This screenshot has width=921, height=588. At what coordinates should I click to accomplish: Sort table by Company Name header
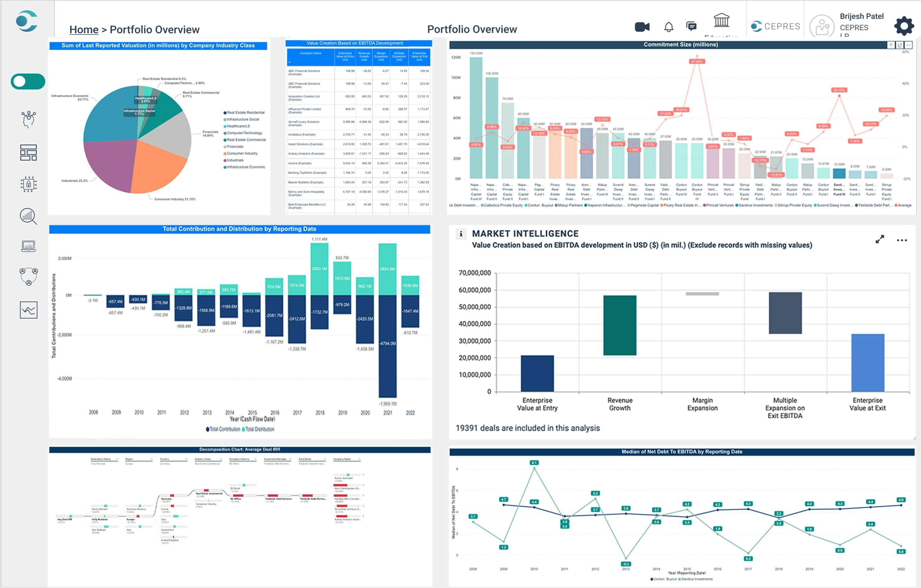click(310, 57)
